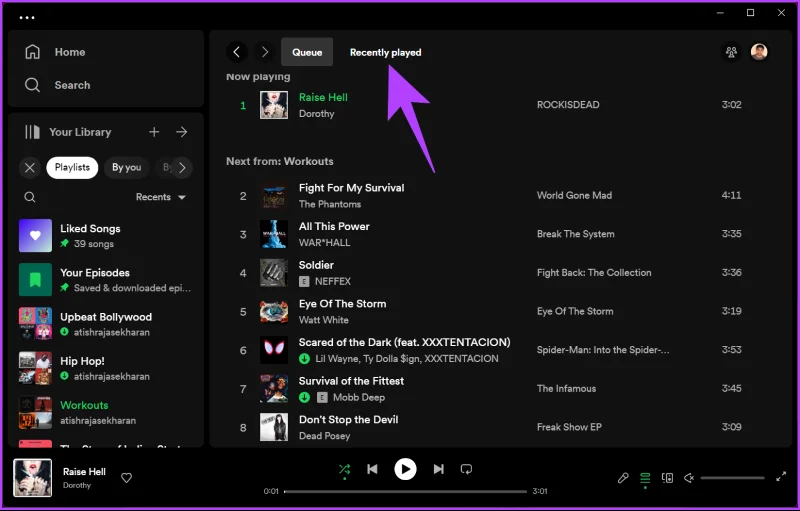This screenshot has width=800, height=511.
Task: Like Raise Hell with the heart icon
Action: tap(127, 478)
